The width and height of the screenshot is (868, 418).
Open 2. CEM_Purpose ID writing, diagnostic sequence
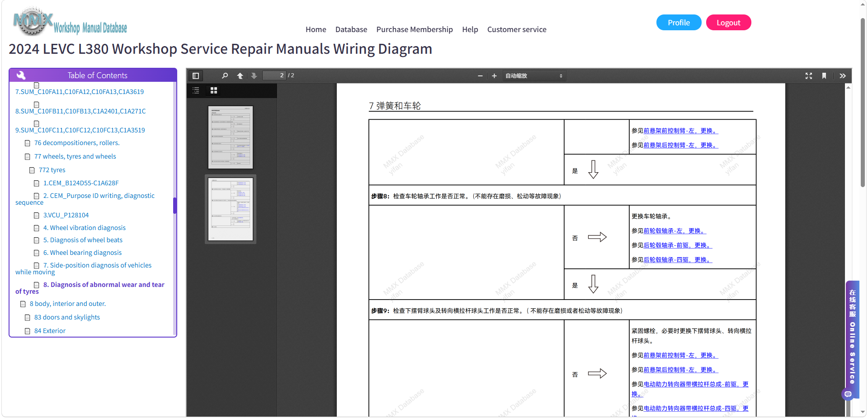click(x=85, y=199)
